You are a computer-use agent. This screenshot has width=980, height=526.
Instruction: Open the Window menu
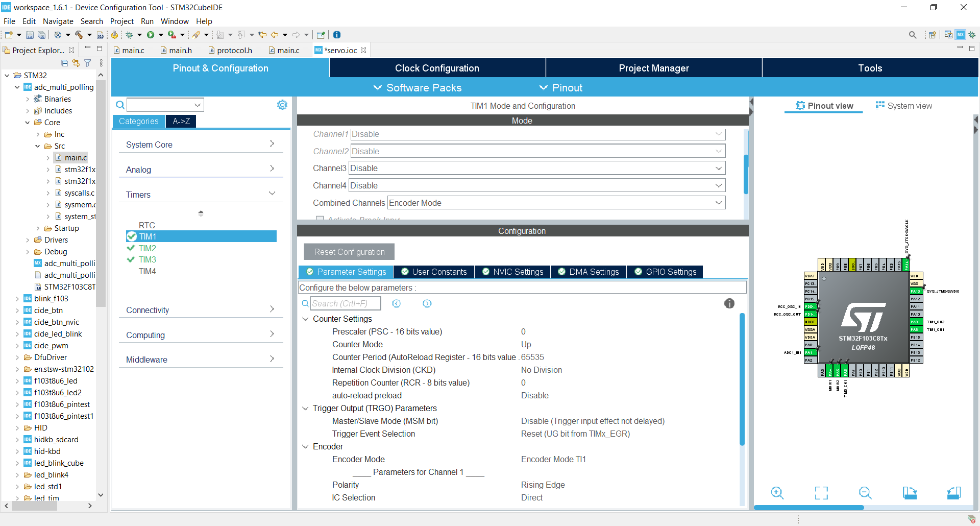[175, 21]
